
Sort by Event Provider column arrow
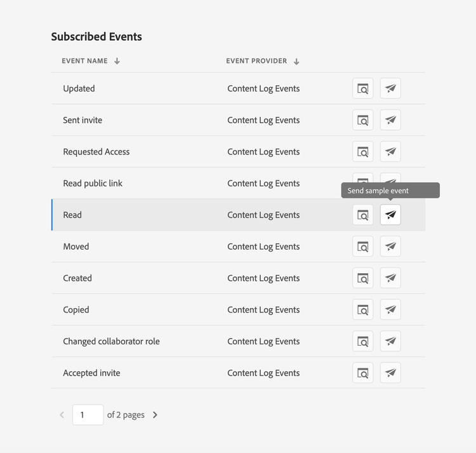[296, 62]
